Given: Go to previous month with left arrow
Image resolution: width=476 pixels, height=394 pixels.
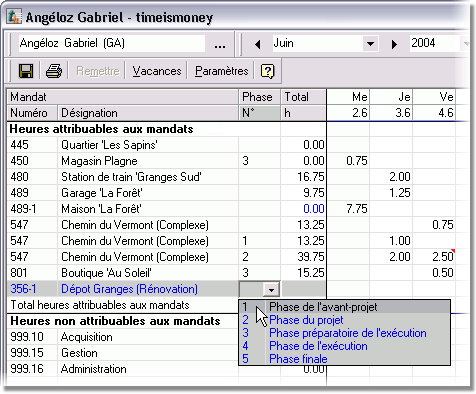Looking at the screenshot, I should (258, 44).
